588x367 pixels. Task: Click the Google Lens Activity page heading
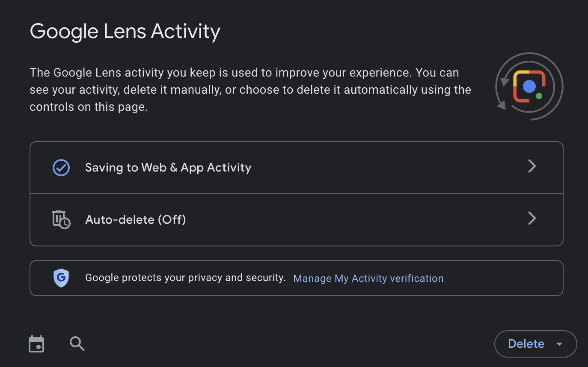click(125, 31)
